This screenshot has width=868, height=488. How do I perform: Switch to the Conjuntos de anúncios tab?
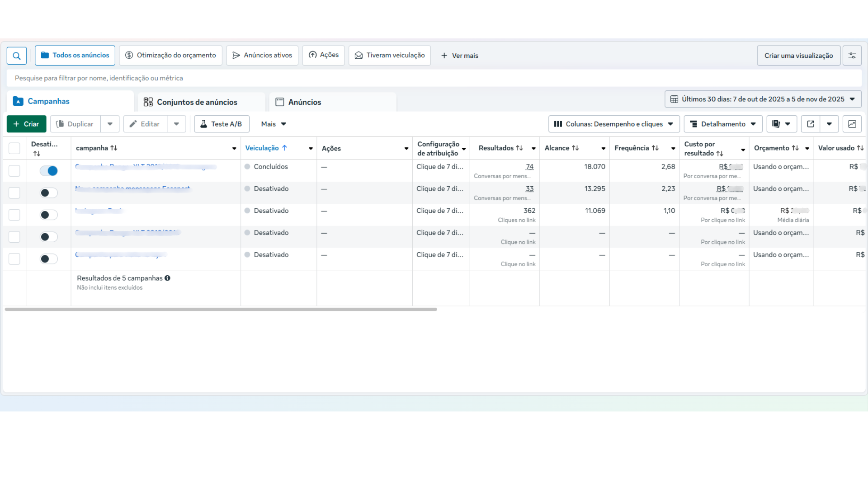click(x=197, y=102)
